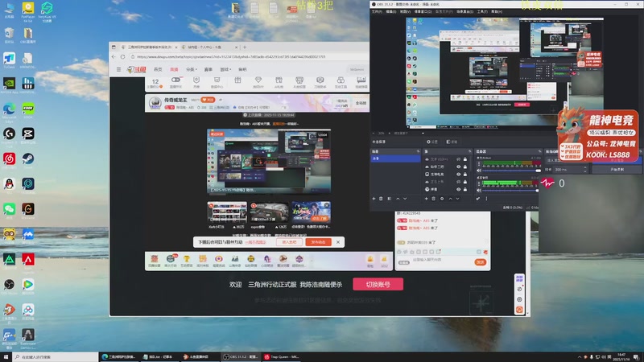The width and height of the screenshot is (644, 362).
Task: Open WeChat desktop shortcut
Action: tap(9, 209)
